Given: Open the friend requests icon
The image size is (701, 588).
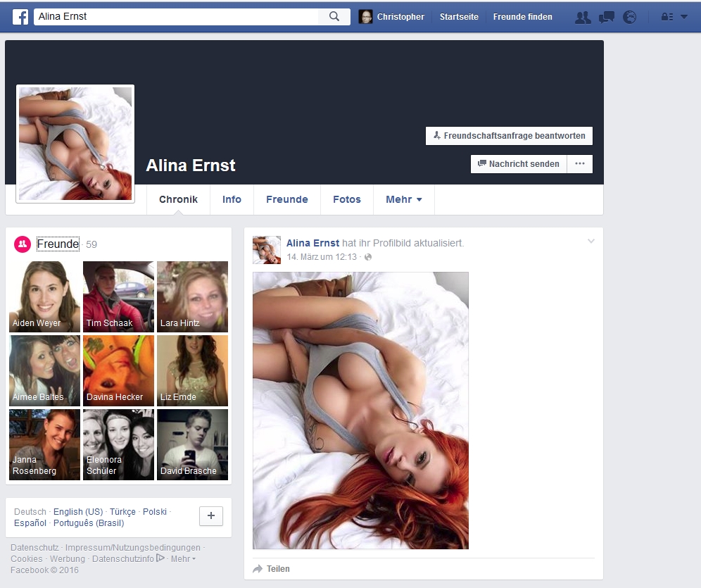Looking at the screenshot, I should (x=582, y=17).
